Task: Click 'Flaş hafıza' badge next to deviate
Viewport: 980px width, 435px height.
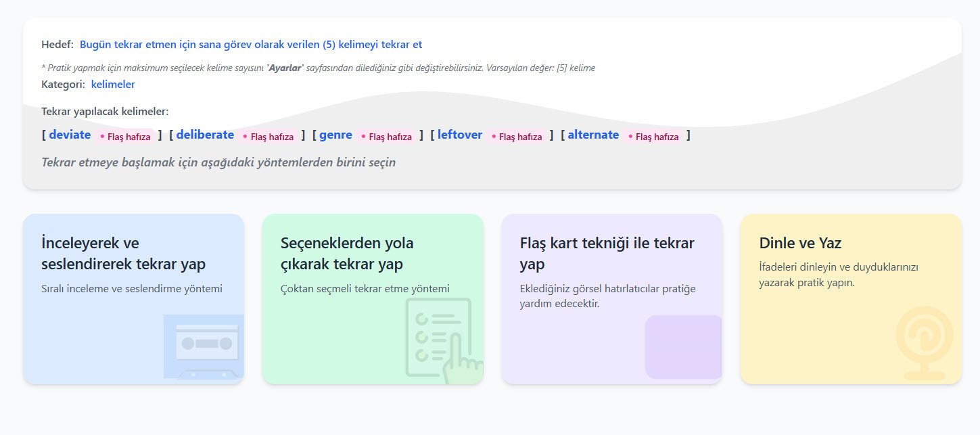Action: click(x=128, y=137)
